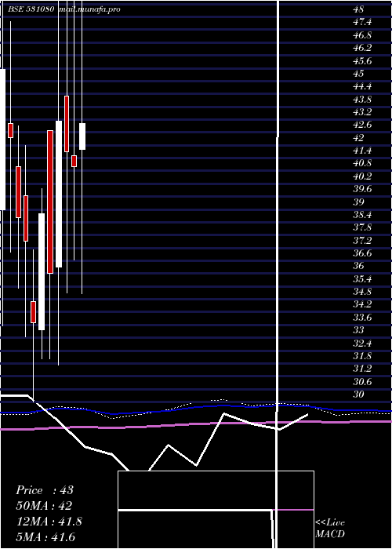
Task: Click the 36 price axis label
Action: (358, 266)
